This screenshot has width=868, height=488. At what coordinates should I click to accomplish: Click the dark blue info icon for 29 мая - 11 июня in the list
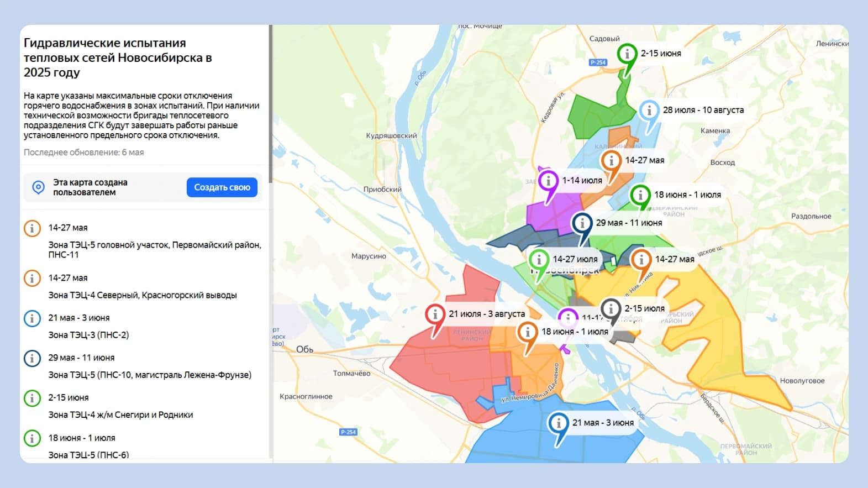point(32,358)
